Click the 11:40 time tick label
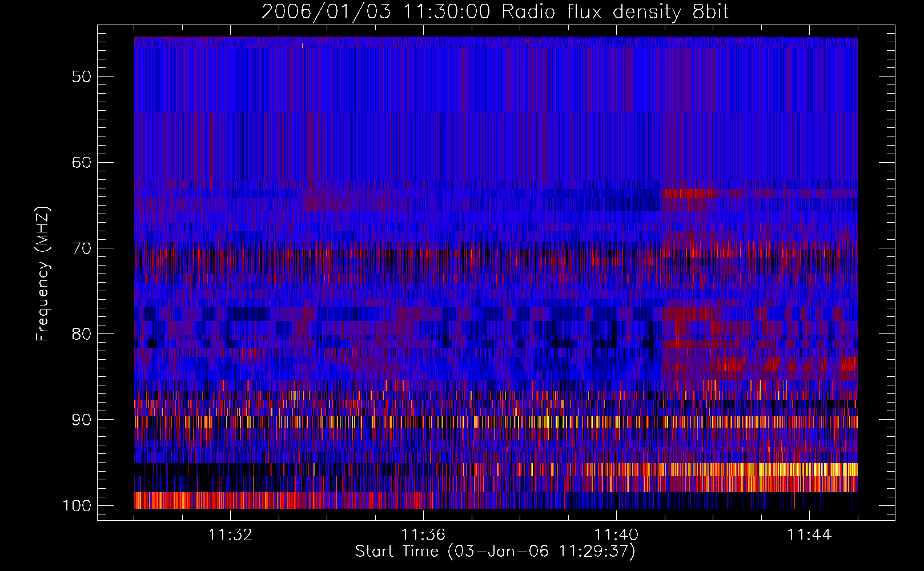Screen dimensions: 924x571 tap(616, 535)
